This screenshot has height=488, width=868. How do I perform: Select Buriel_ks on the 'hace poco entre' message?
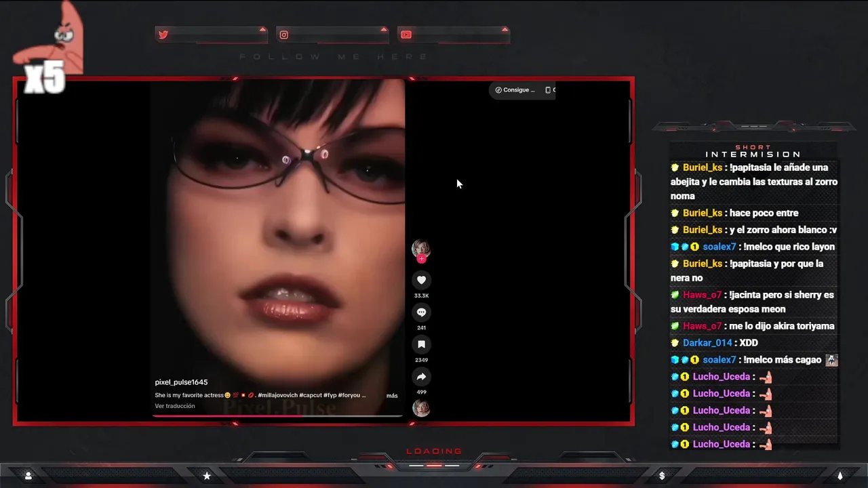(x=703, y=213)
